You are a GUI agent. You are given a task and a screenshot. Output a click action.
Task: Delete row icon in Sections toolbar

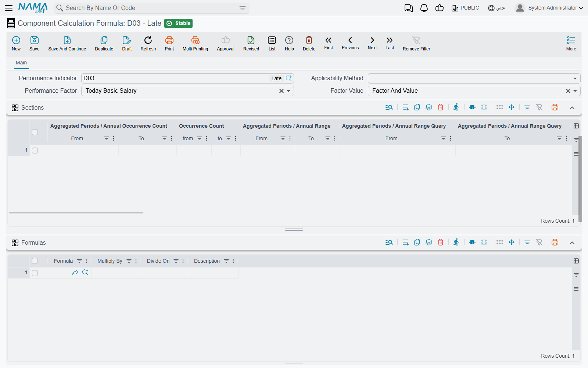coord(441,107)
